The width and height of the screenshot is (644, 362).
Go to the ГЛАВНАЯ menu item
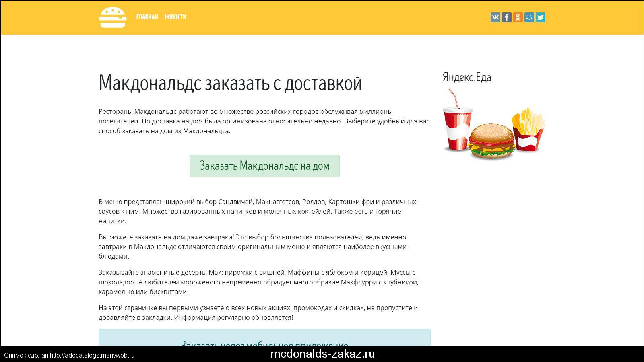(x=147, y=17)
